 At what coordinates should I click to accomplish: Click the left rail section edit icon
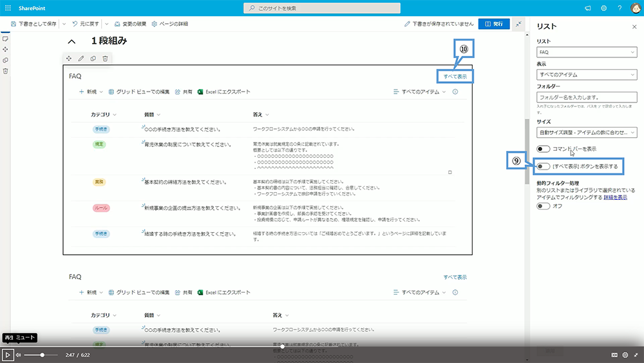click(5, 39)
